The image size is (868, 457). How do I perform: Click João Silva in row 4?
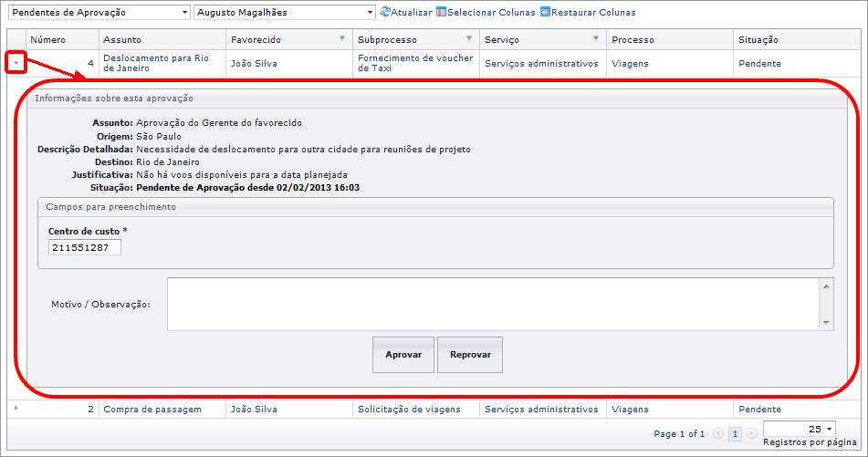[254, 64]
